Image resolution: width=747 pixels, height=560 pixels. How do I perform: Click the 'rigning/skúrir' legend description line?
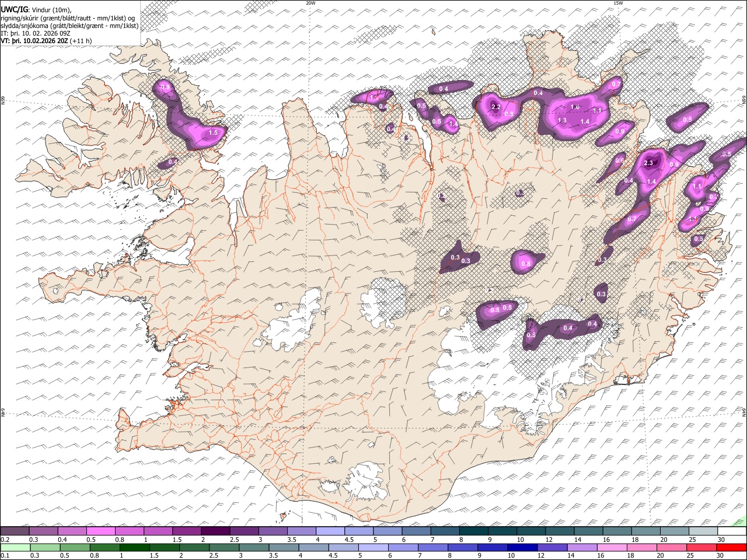tap(69, 18)
